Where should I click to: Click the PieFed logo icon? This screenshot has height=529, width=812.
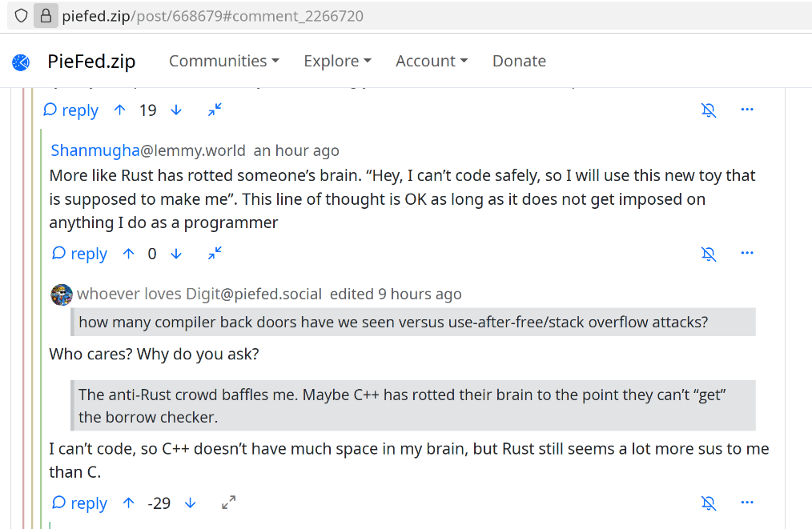(21, 62)
